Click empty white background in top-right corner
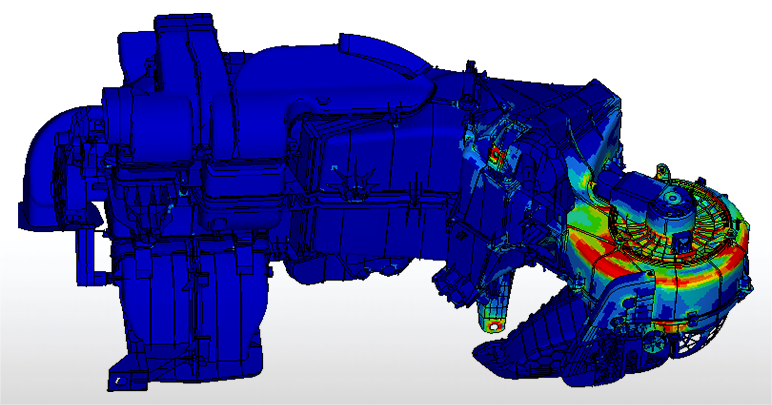 [720, 40]
